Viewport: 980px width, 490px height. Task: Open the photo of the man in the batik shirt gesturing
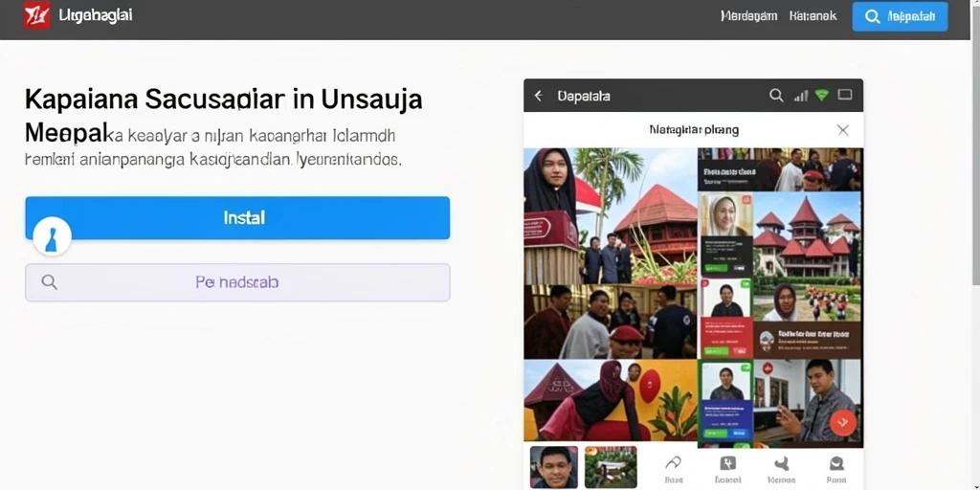tap(808, 402)
